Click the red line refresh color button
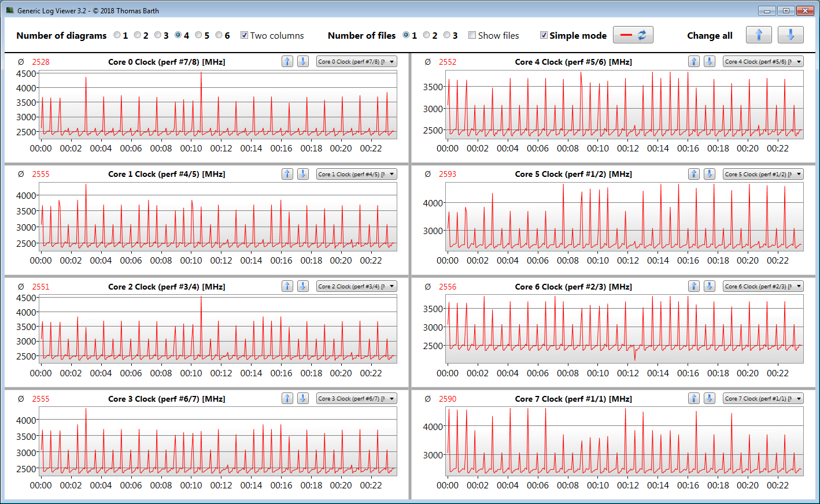Image resolution: width=820 pixels, height=504 pixels. tap(633, 35)
